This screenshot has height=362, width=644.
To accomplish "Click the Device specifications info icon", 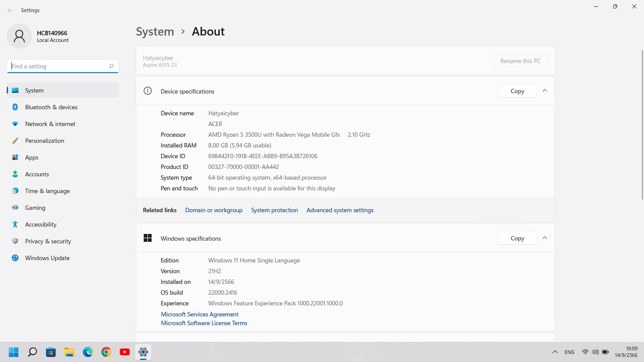I will click(148, 91).
